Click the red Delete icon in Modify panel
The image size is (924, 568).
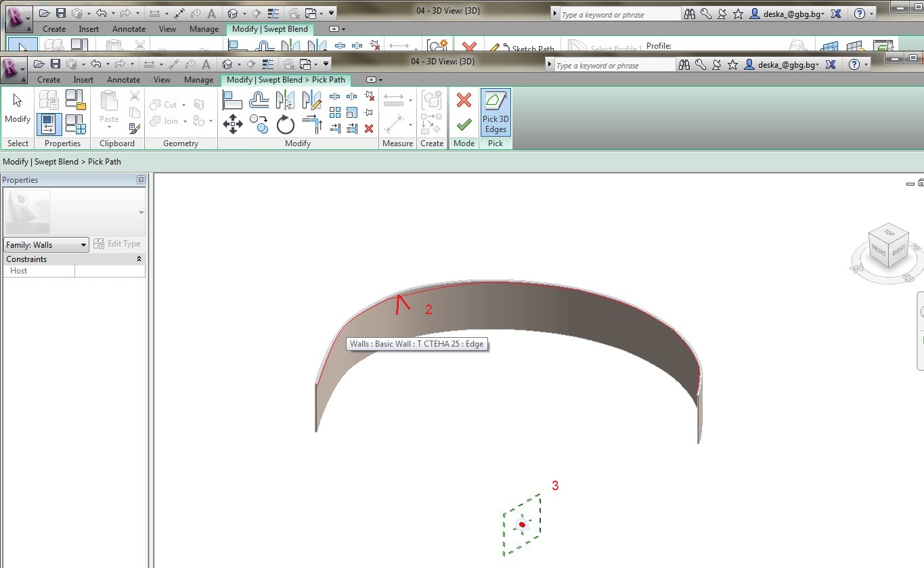[369, 128]
